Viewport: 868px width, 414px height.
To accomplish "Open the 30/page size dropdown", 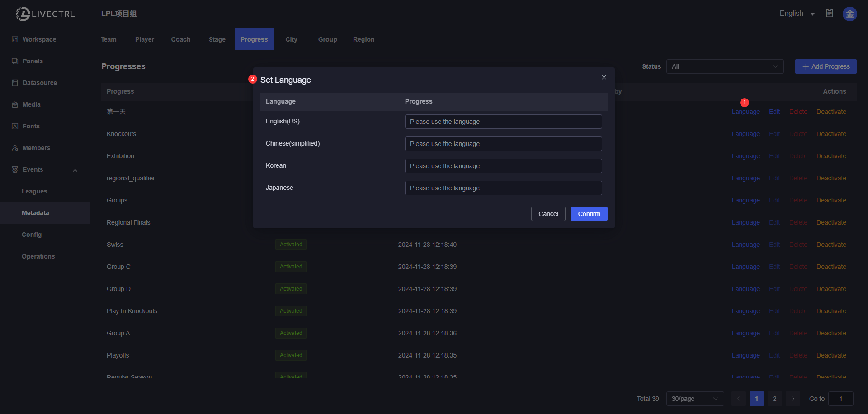I will click(x=695, y=399).
